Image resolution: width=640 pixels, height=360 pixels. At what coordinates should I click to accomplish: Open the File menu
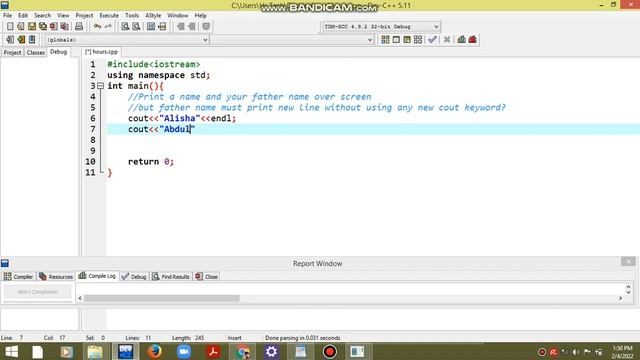(x=7, y=16)
